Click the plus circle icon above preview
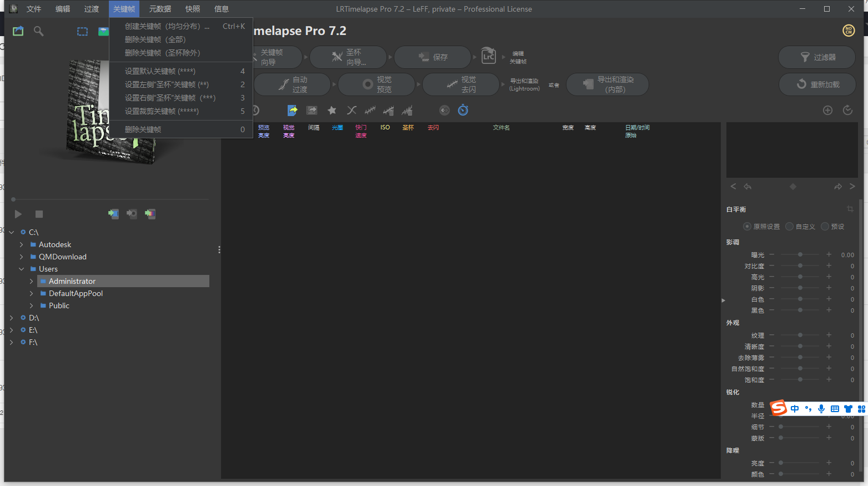 click(827, 110)
